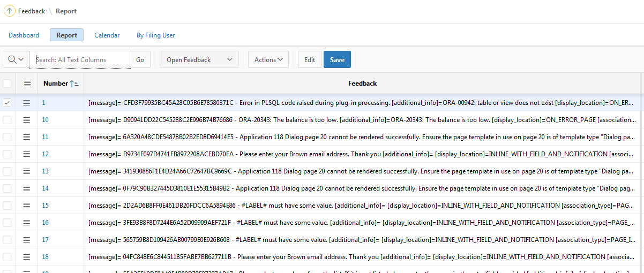Open feedback number 16 link
This screenshot has width=644, height=273.
click(x=46, y=223)
